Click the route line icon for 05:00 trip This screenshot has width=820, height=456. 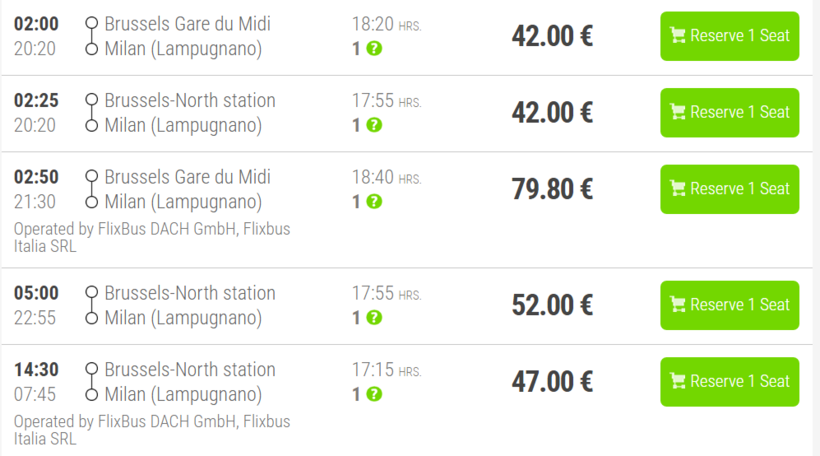click(92, 305)
